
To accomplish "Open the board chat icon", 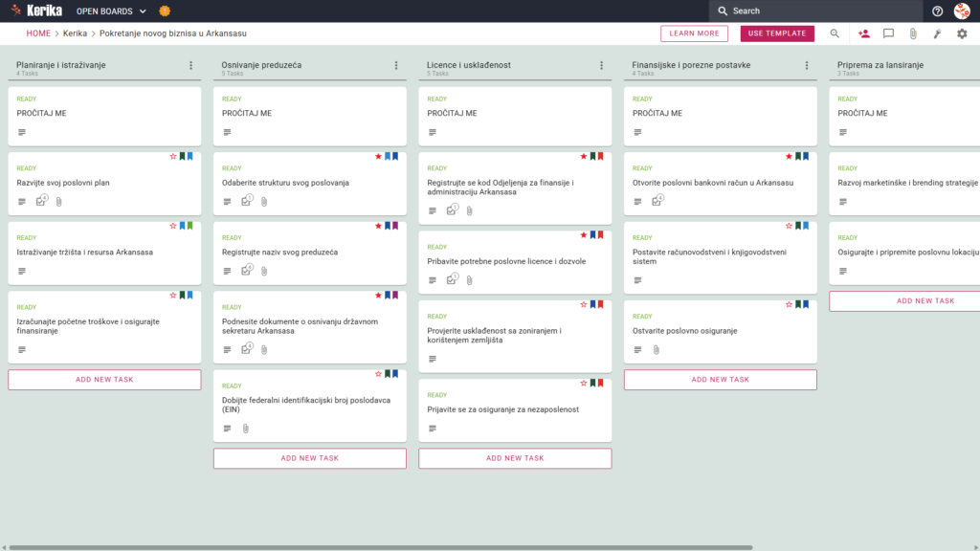I will (888, 33).
